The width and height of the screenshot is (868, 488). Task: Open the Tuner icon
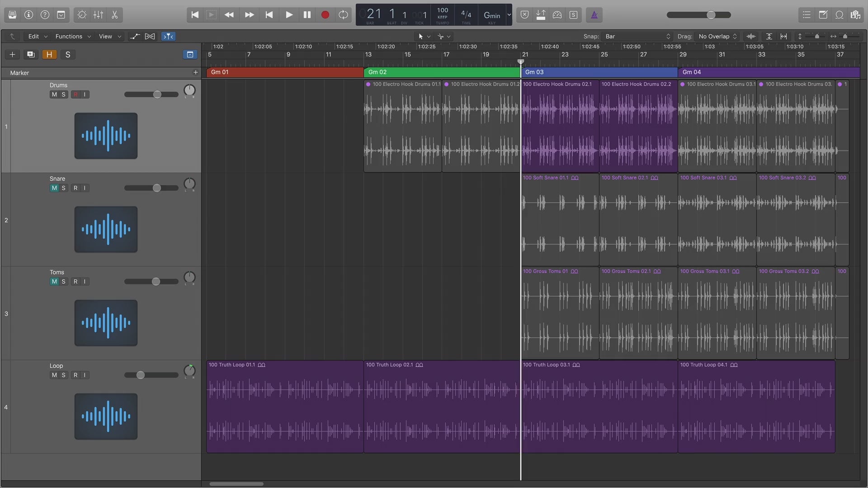coord(557,15)
